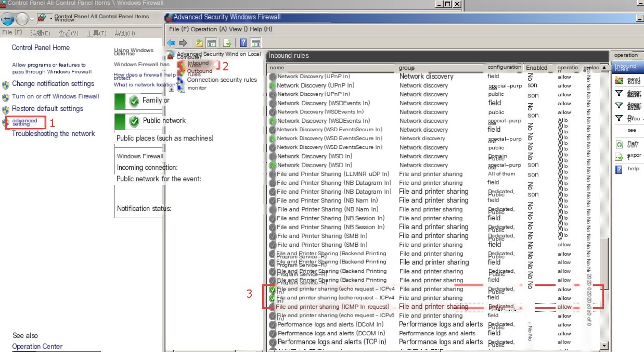Click the New rule (new build) action icon
Viewport: 644px width, 352px height.
tap(619, 81)
